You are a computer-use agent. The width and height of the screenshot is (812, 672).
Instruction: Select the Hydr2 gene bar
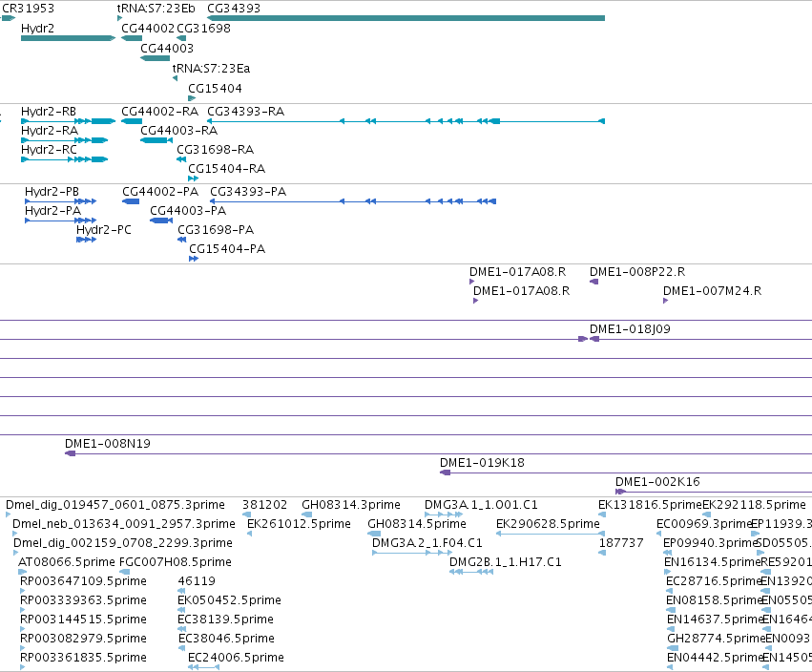click(68, 38)
